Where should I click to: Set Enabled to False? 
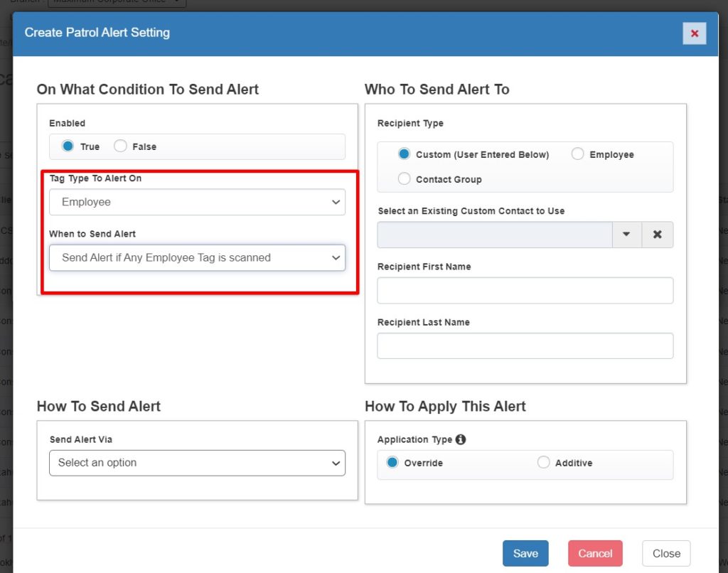120,146
